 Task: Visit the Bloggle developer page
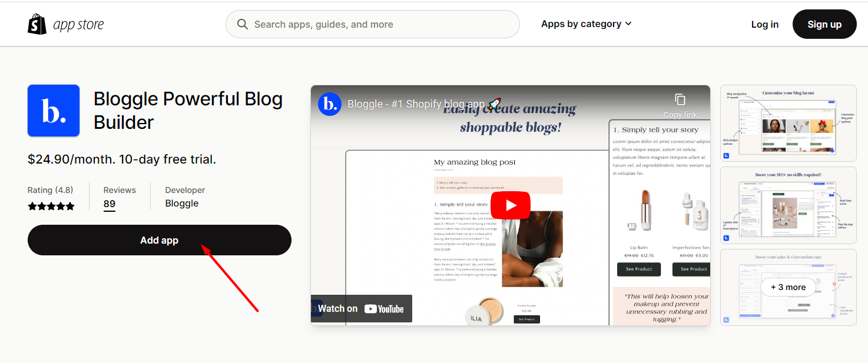(181, 203)
